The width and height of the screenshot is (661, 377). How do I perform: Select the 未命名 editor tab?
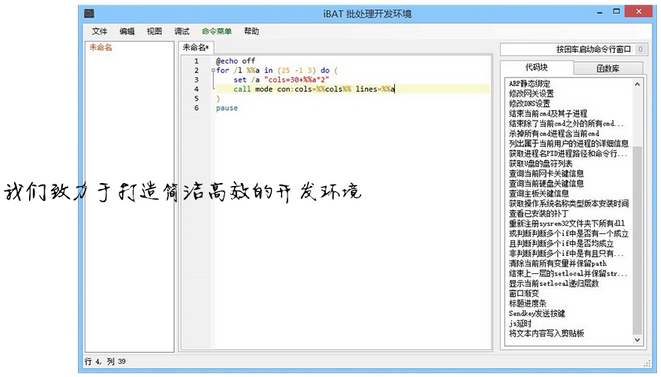click(196, 48)
